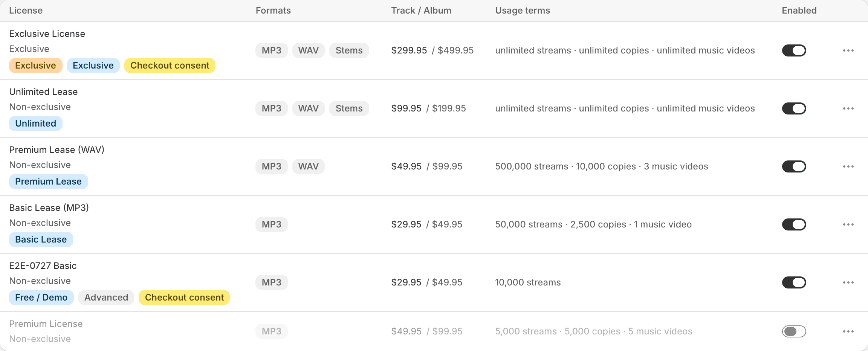
Task: Open more options for Premium License
Action: [848, 331]
